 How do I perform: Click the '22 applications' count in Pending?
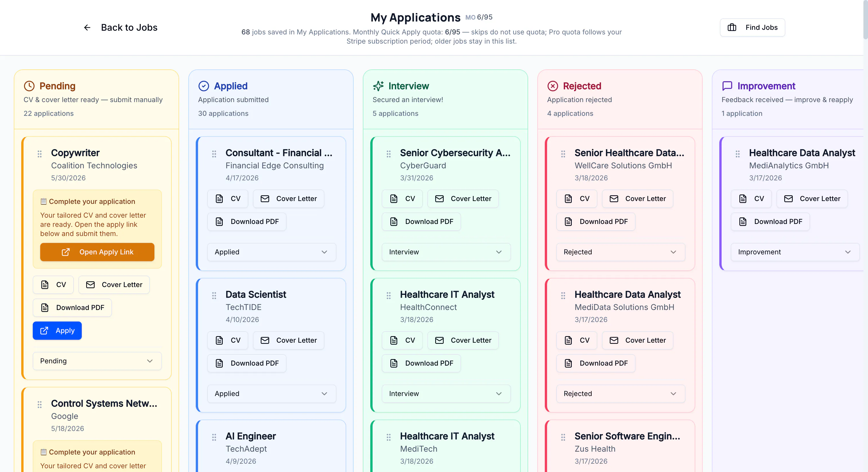pyautogui.click(x=49, y=114)
